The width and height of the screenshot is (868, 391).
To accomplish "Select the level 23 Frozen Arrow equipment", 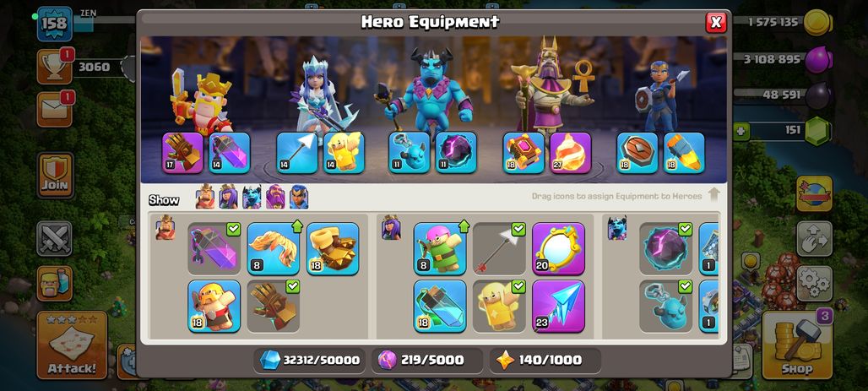I will [559, 307].
